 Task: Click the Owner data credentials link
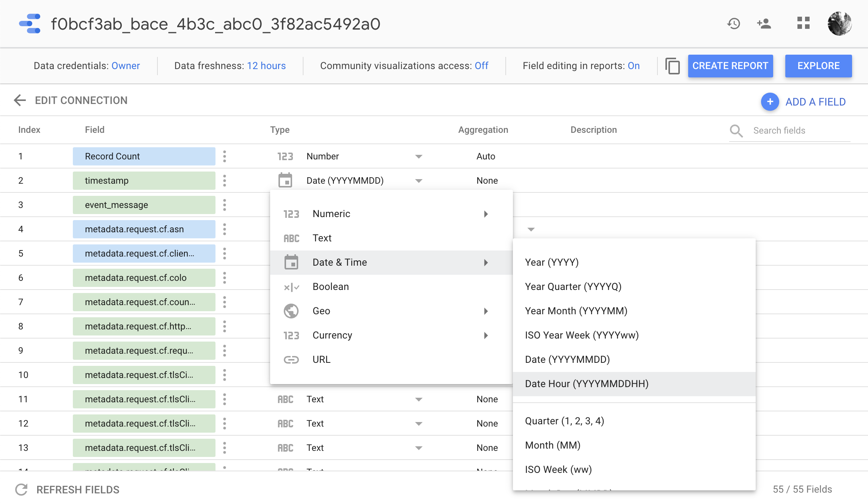[x=126, y=66]
